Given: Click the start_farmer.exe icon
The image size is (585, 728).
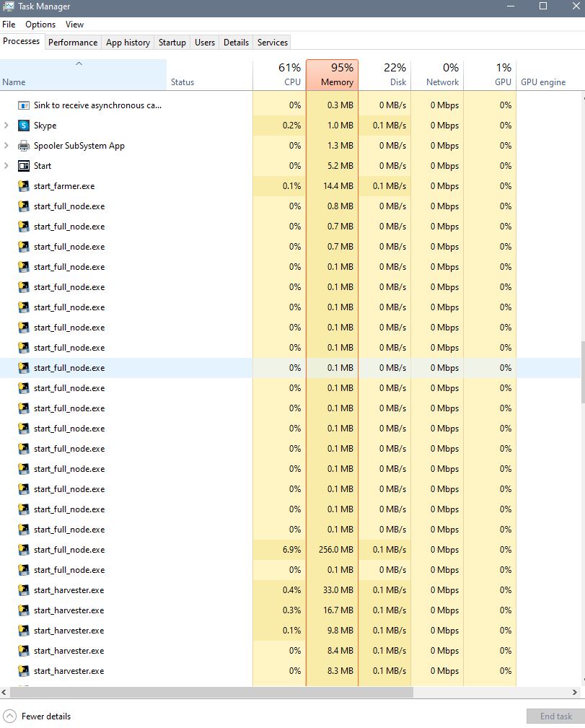Looking at the screenshot, I should [x=24, y=186].
